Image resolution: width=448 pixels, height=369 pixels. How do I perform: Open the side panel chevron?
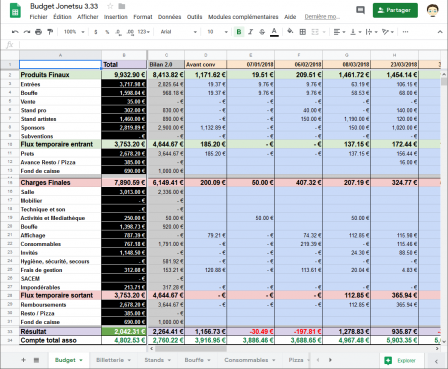coord(436,361)
